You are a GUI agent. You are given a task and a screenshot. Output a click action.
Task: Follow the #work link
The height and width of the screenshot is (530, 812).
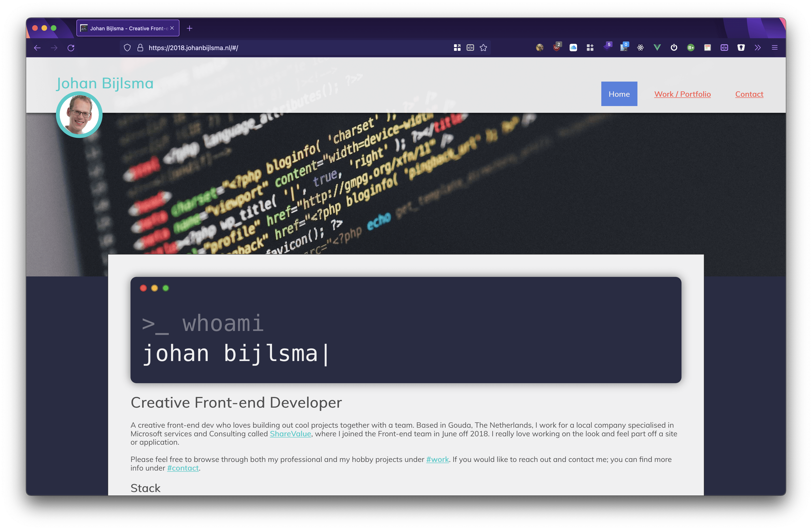pyautogui.click(x=437, y=459)
